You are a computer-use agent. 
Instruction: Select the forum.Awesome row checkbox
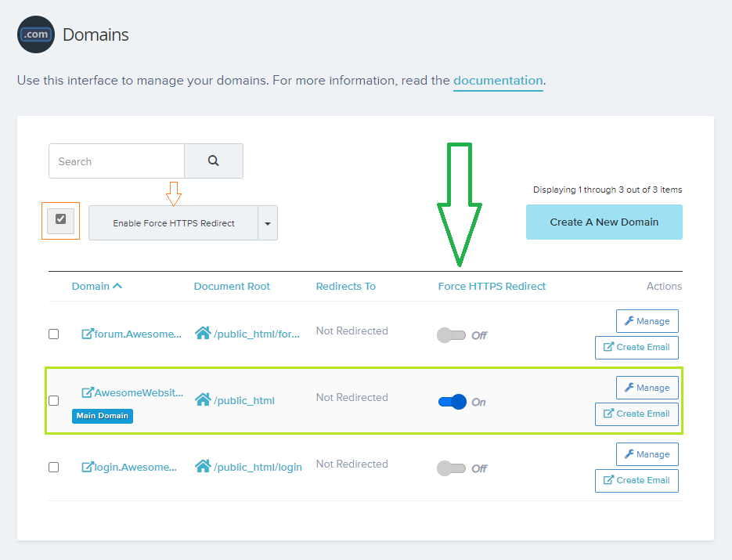click(x=53, y=334)
